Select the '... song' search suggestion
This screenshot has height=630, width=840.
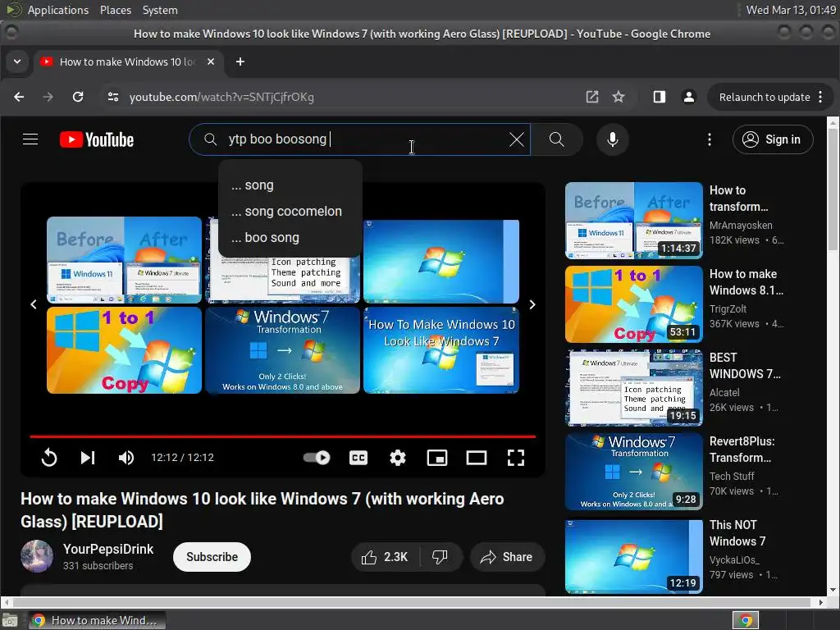click(290, 185)
